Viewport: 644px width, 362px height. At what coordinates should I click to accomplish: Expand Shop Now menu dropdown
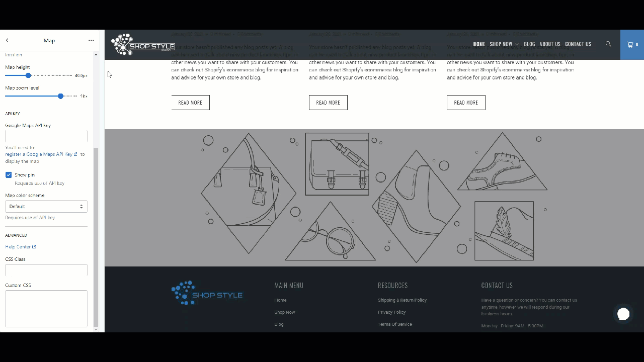(504, 44)
